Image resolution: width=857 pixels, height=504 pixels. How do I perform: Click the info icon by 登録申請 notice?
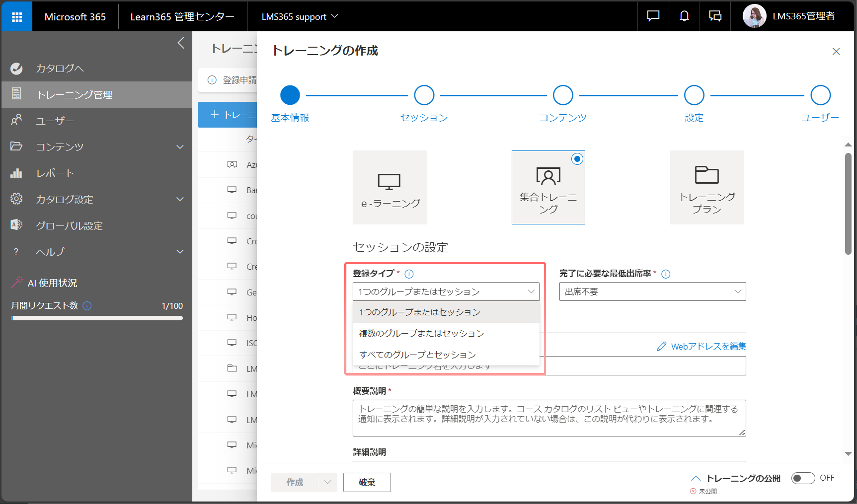point(212,80)
